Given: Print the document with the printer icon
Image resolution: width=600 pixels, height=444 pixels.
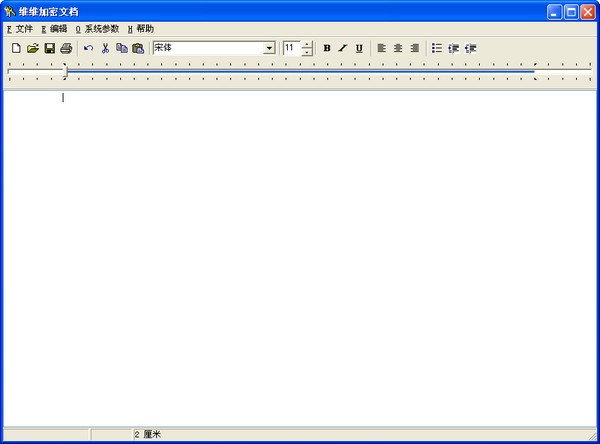Looking at the screenshot, I should click(66, 48).
